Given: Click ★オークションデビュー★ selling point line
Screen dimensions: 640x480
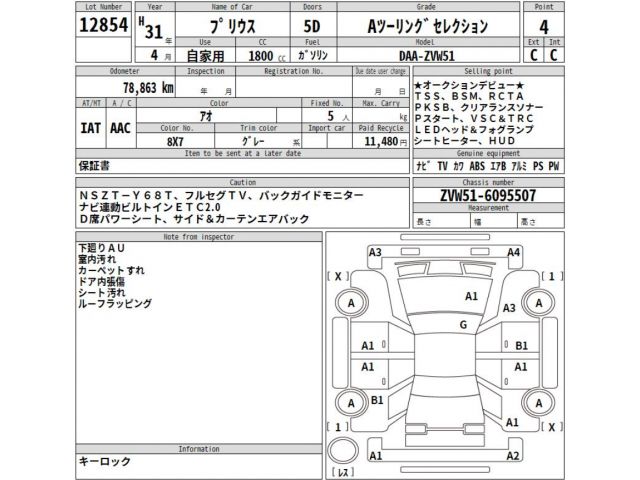Looking at the screenshot, I should tap(469, 85).
